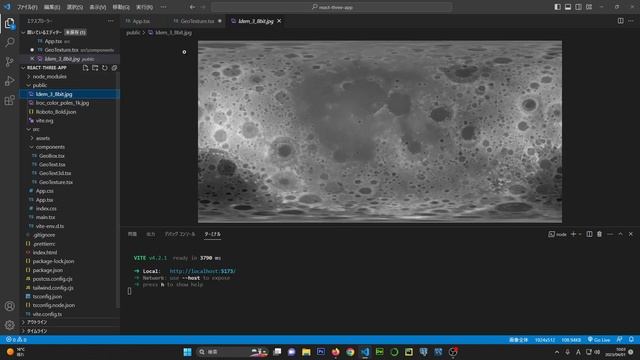Image resolution: width=640 pixels, height=360 pixels.
Task: Click New Folder icon in REACT-THREE-APP header
Action: pos(95,68)
